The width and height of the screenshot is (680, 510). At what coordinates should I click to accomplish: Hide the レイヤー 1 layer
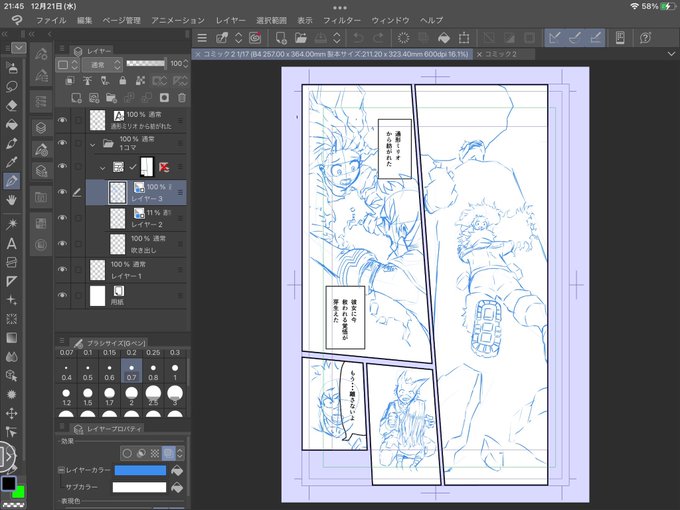pos(62,269)
